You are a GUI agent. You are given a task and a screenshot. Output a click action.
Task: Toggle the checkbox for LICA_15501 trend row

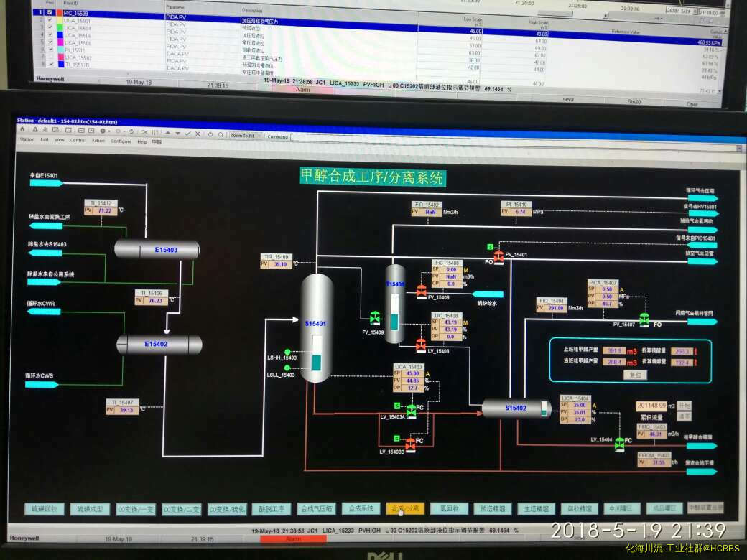50,21
